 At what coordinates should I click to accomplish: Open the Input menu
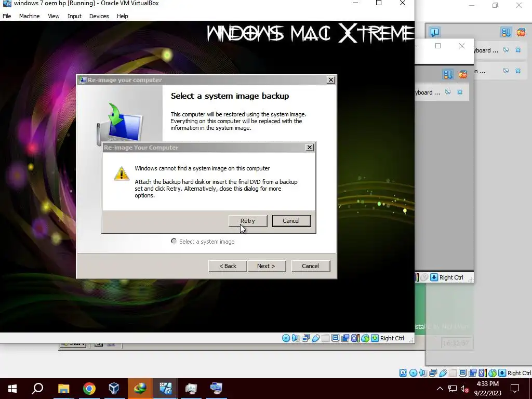point(74,16)
